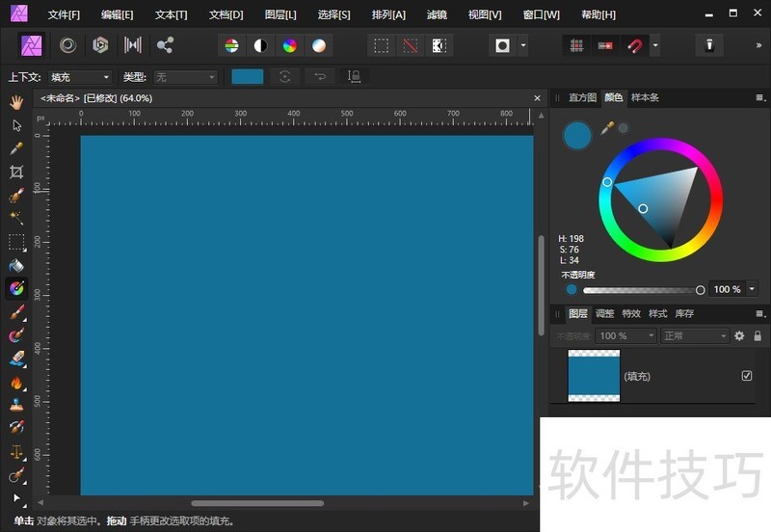Open the 滤镜 menu
This screenshot has width=771, height=532.
(437, 15)
